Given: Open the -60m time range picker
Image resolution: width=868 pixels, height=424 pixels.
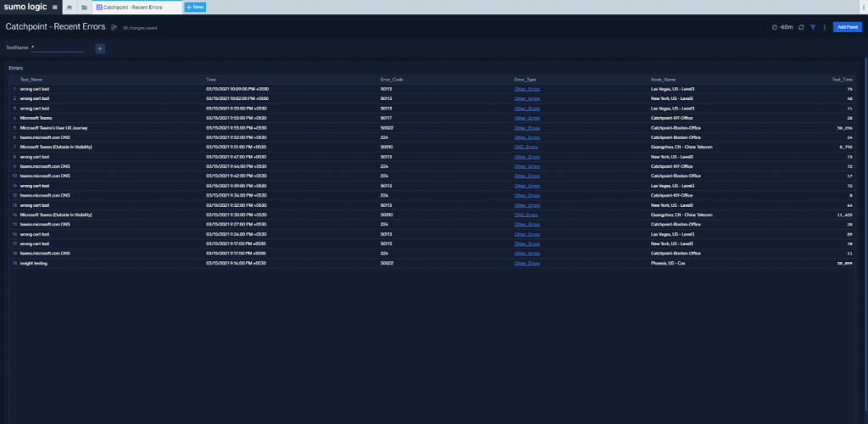Looking at the screenshot, I should pyautogui.click(x=782, y=27).
